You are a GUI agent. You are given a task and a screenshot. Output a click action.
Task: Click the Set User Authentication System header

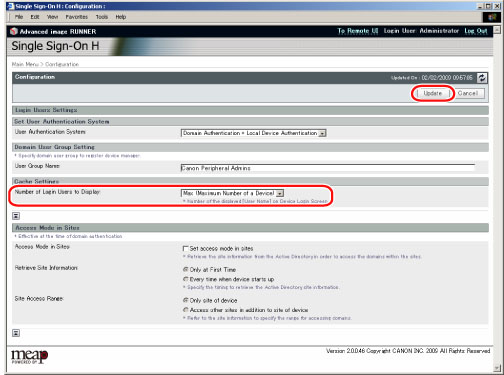coord(250,122)
